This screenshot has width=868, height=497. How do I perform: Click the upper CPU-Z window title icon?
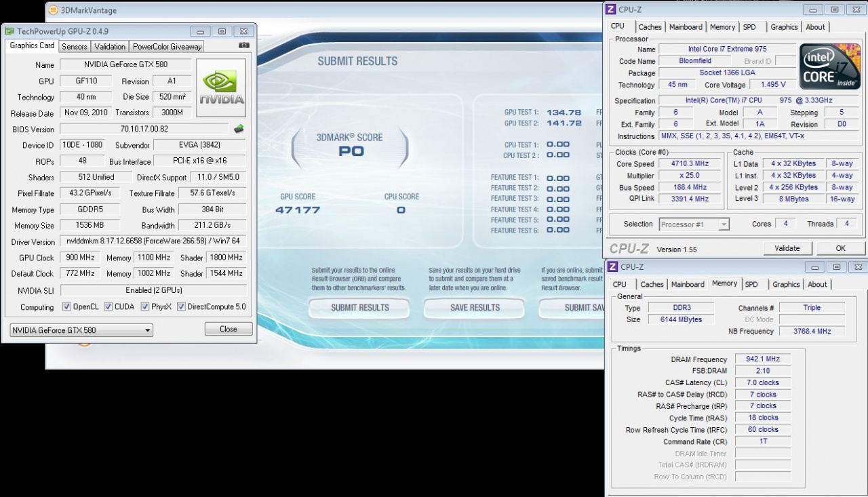tap(611, 9)
